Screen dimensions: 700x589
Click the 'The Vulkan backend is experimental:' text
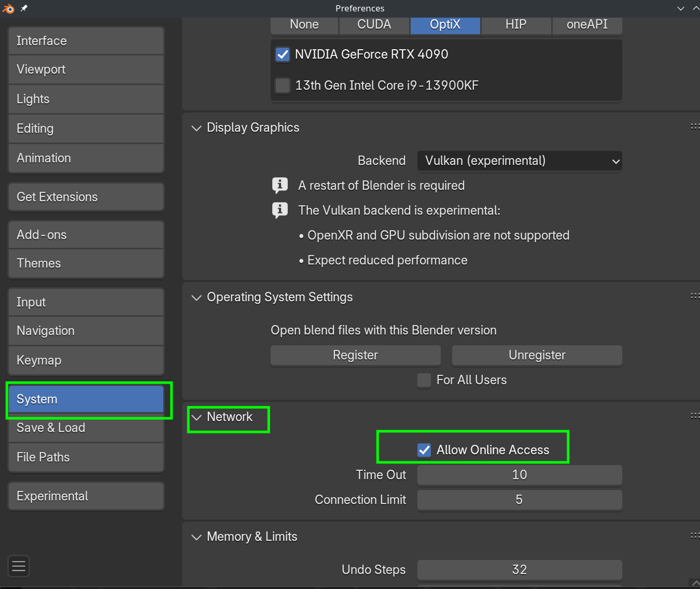[399, 211]
